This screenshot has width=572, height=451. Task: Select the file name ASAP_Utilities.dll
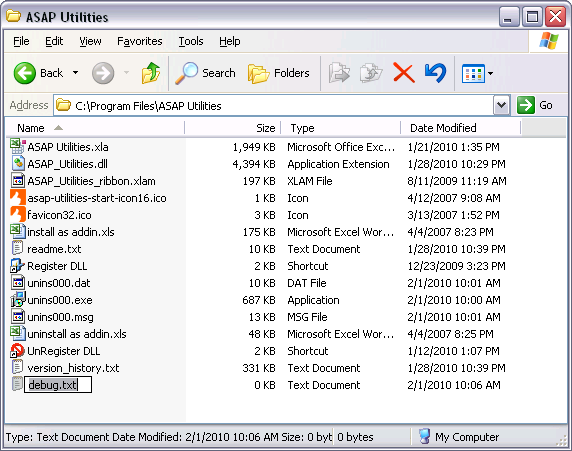pyautogui.click(x=67, y=164)
